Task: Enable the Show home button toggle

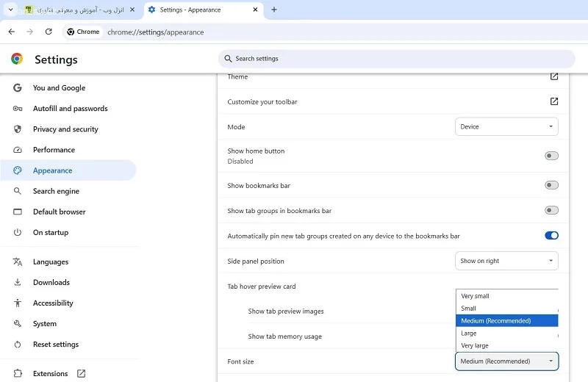Action: click(x=551, y=156)
